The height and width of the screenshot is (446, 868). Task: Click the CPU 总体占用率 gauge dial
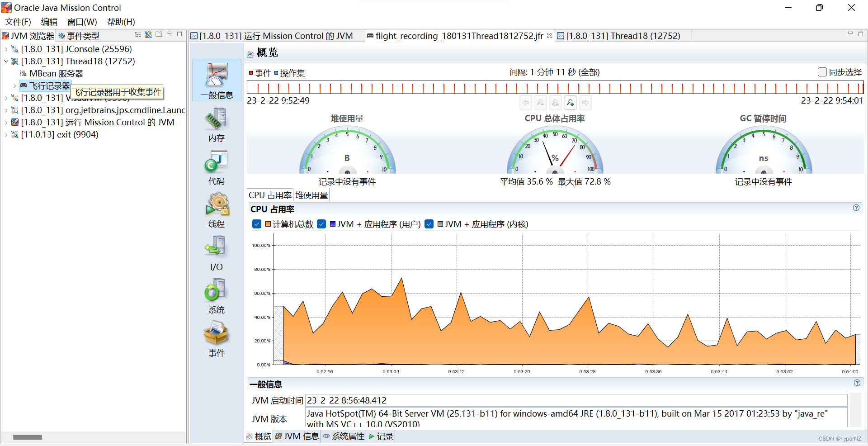tap(555, 150)
